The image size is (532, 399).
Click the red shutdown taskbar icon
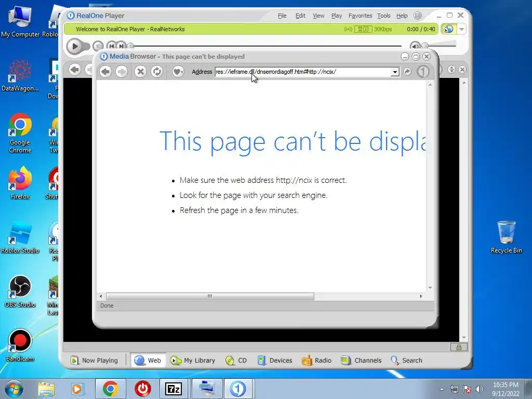tap(142, 389)
